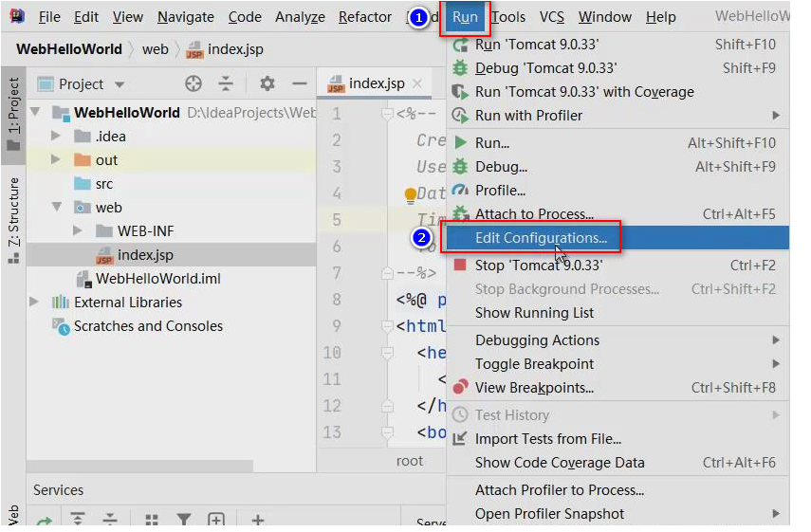Select Stop 'Tomcat 9.0.33'
The image size is (811, 532).
click(x=617, y=266)
